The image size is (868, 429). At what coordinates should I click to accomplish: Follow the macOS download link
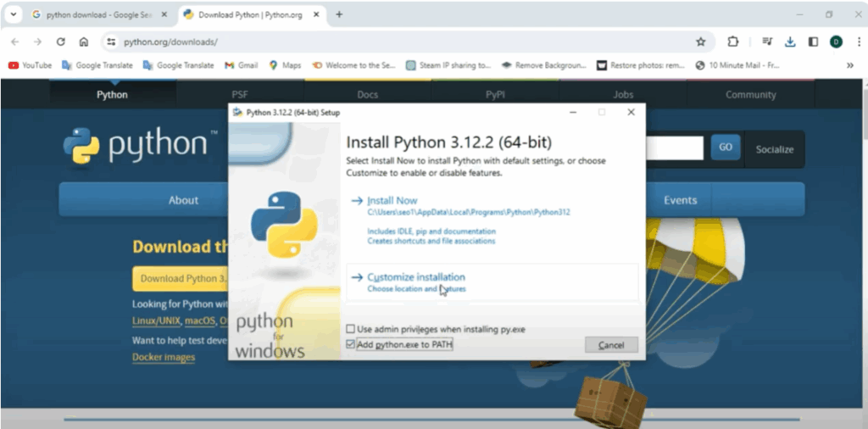click(x=200, y=320)
